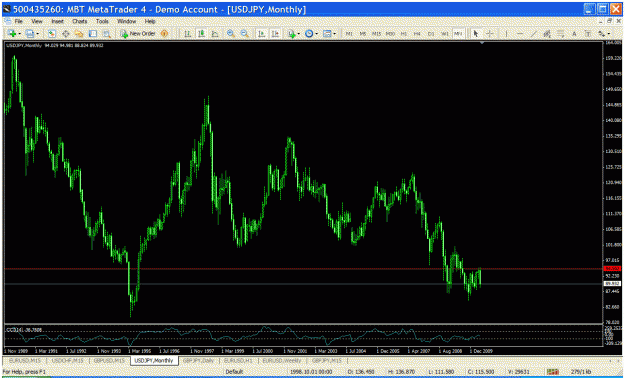This screenshot has height=378, width=625.
Task: Select the Cursor arrow tool
Action: coord(475,34)
